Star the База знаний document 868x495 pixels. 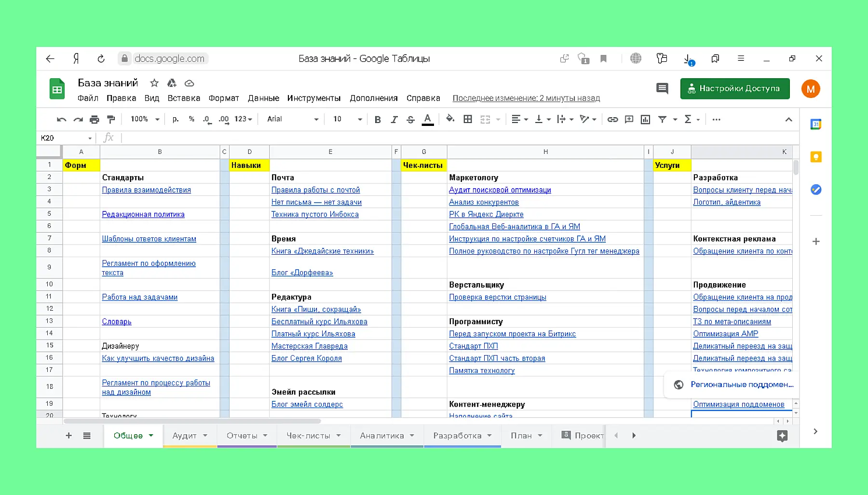coord(154,83)
